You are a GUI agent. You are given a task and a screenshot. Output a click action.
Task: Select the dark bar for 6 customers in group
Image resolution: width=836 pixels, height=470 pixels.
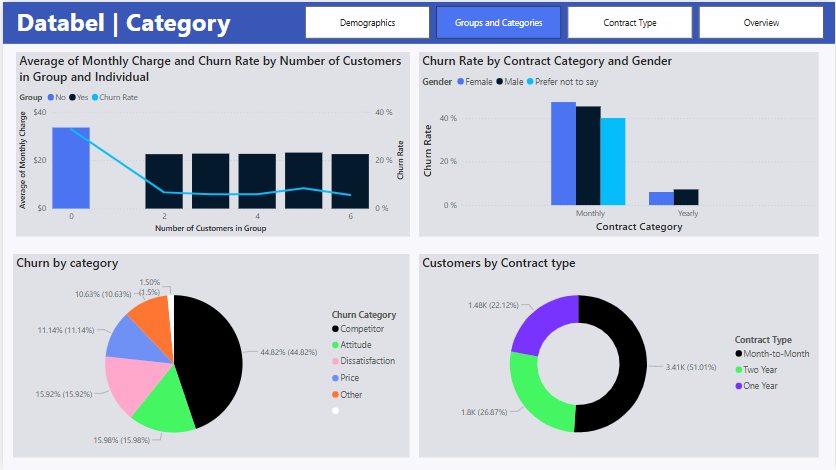[350, 181]
